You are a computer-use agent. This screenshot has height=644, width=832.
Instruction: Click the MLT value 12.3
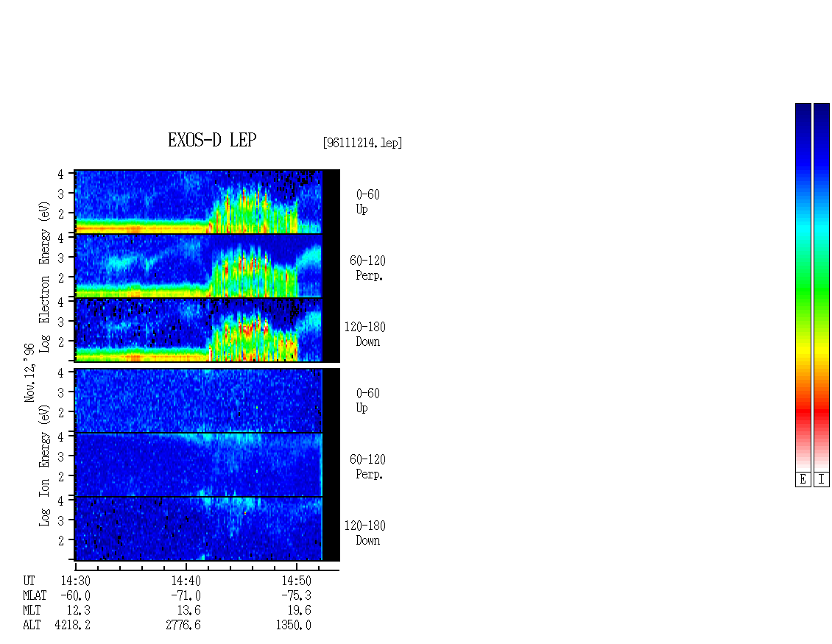[79, 611]
